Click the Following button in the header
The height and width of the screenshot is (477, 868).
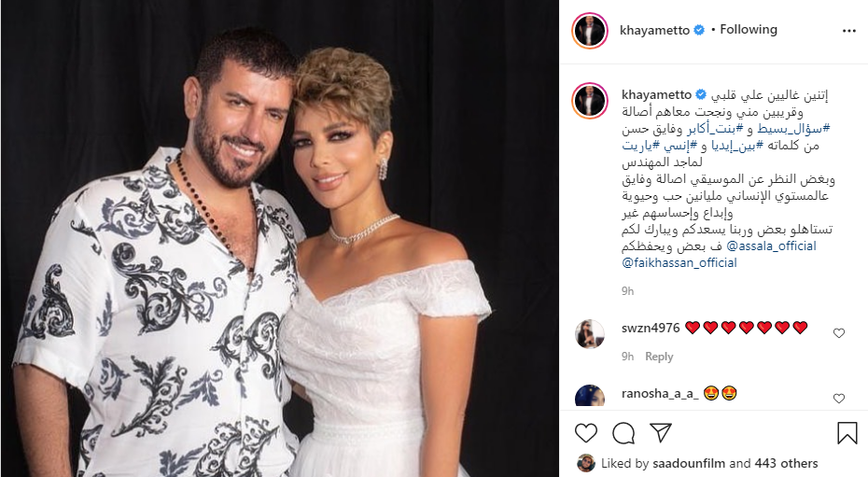[x=749, y=29]
